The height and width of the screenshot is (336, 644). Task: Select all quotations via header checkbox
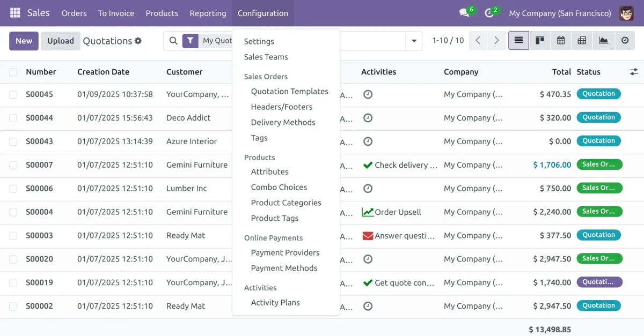click(x=13, y=72)
